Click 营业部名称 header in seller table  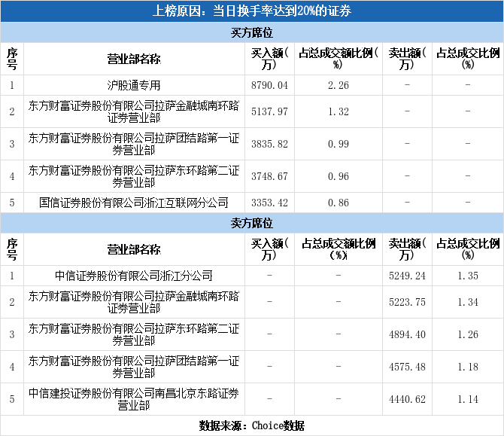pyautogui.click(x=134, y=250)
